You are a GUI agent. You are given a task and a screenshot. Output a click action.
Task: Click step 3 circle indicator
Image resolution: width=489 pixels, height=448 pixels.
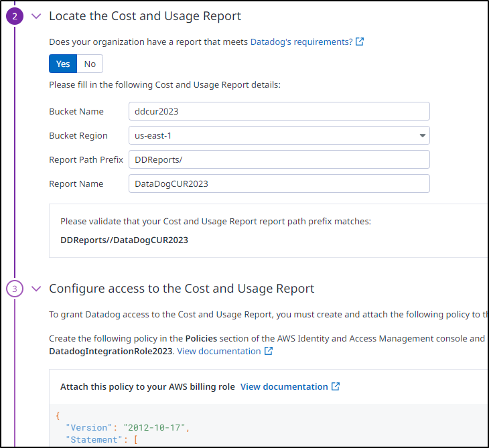15,289
